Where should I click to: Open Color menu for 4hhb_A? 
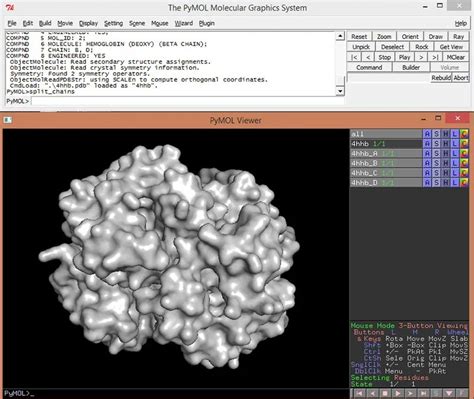coord(464,153)
